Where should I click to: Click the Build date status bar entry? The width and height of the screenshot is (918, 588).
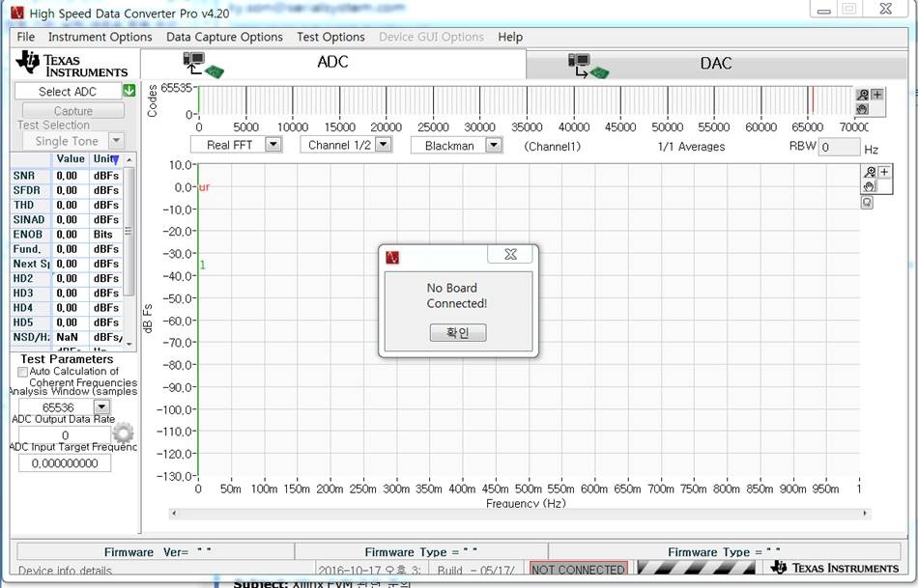point(477,570)
